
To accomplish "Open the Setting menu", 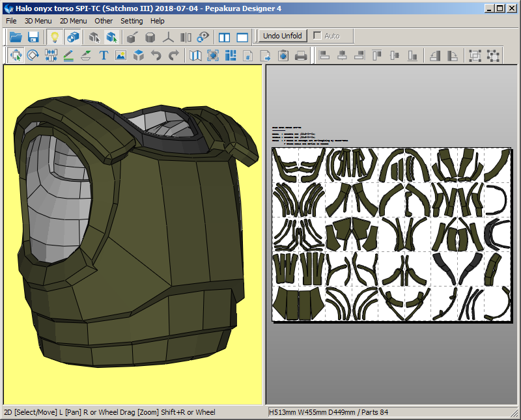I will click(x=132, y=21).
